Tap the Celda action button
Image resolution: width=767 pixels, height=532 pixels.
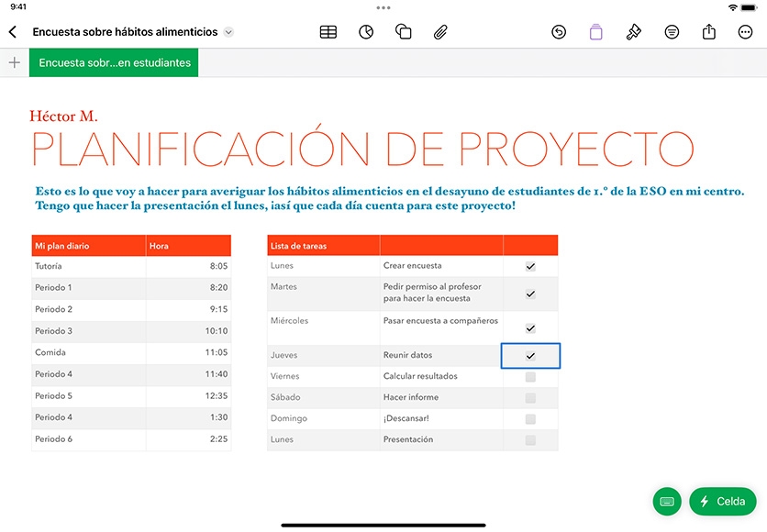[x=722, y=501]
